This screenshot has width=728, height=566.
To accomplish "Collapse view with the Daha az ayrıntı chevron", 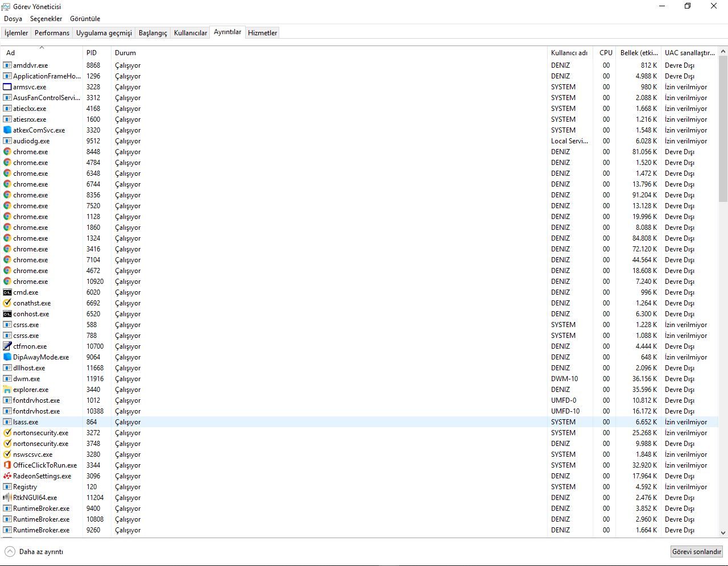I will click(10, 552).
